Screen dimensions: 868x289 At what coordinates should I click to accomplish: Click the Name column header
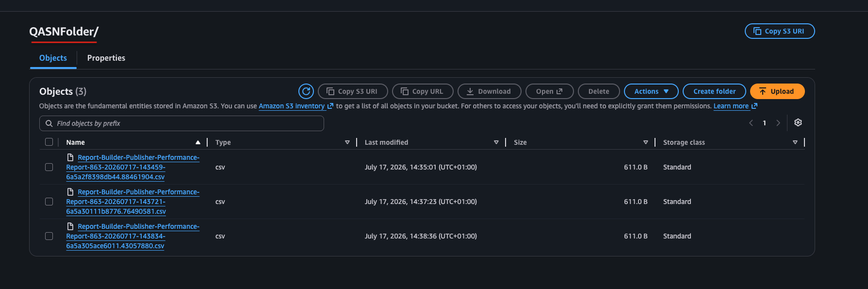click(x=75, y=142)
